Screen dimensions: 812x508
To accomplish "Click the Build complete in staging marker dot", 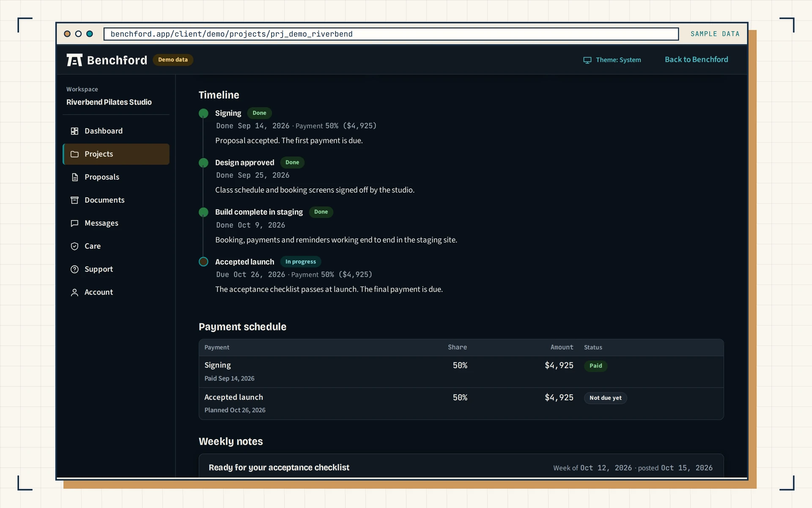I will point(203,212).
